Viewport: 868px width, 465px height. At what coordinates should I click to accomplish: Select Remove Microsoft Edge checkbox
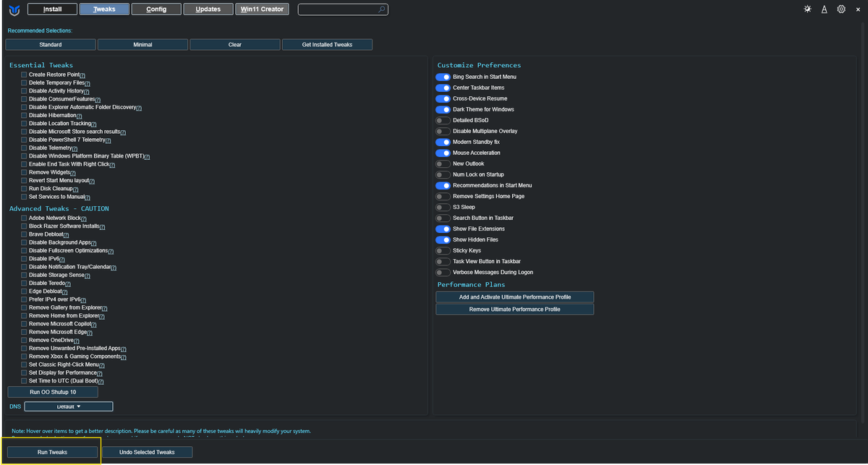[24, 332]
